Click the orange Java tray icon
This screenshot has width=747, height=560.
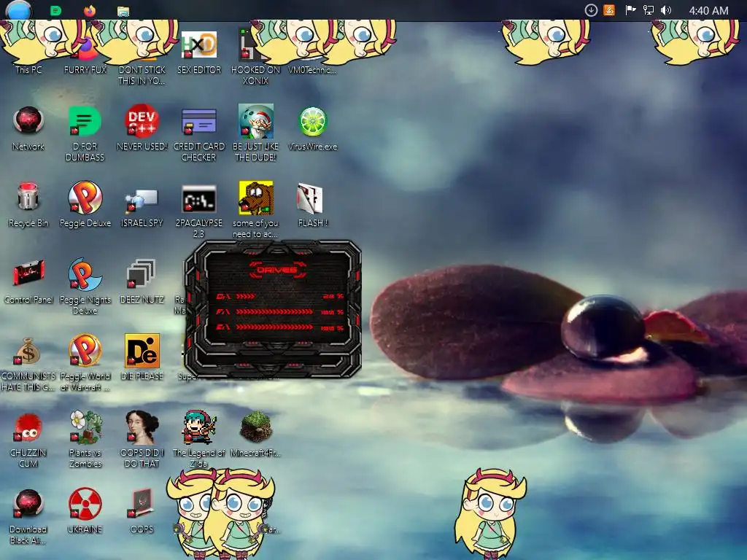(609, 10)
